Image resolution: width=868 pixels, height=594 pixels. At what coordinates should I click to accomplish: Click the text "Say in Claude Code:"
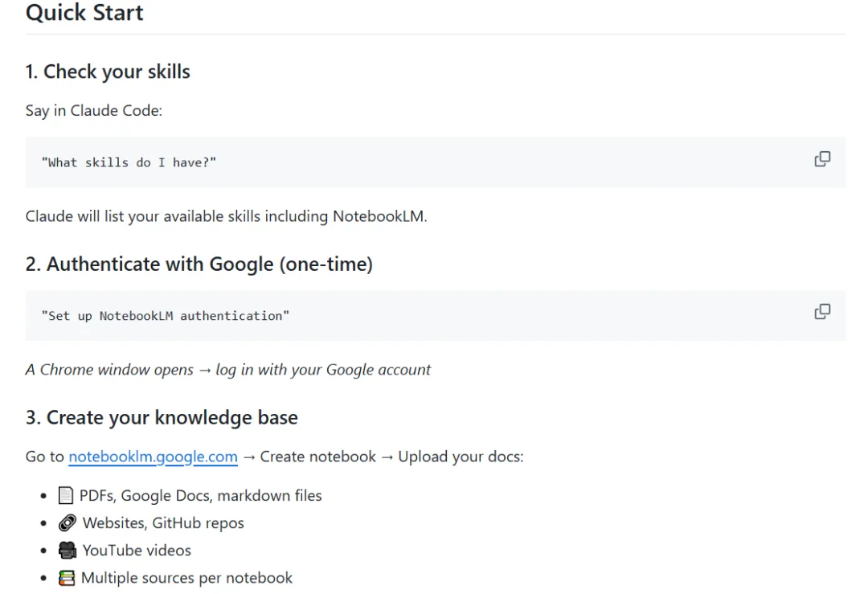click(94, 111)
